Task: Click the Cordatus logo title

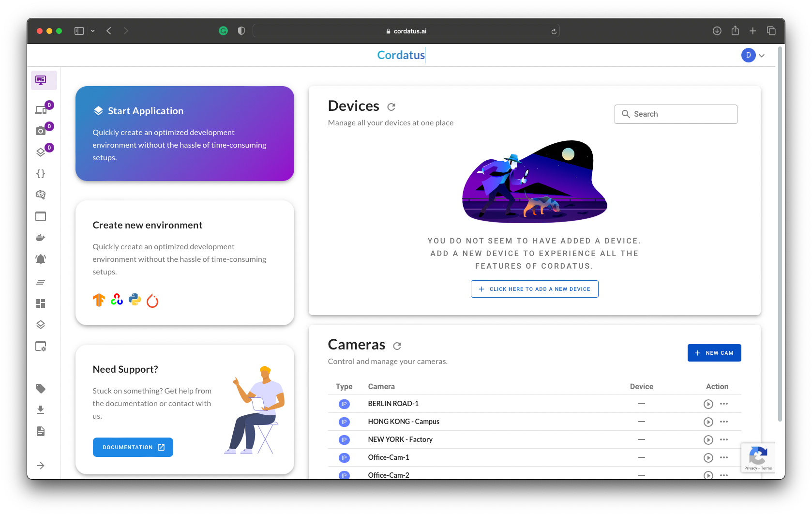Action: (401, 55)
